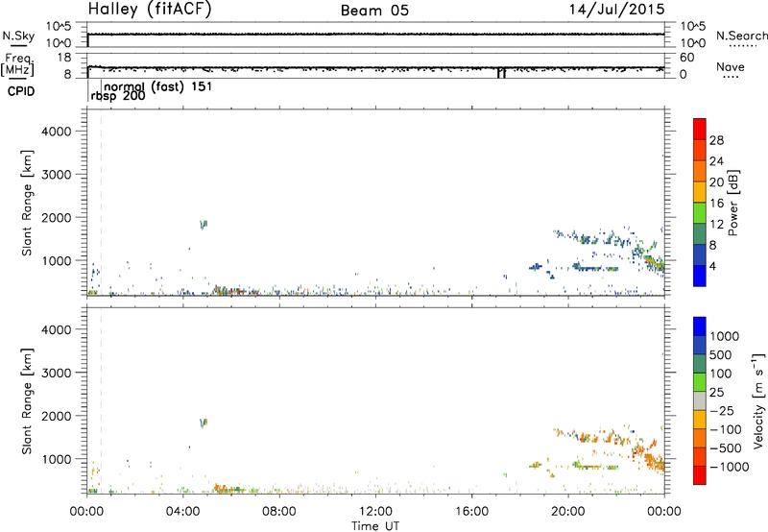This screenshot has width=768, height=532.
Task: Pick the bright blue Velocity segment above 1000
Action: (x=700, y=326)
